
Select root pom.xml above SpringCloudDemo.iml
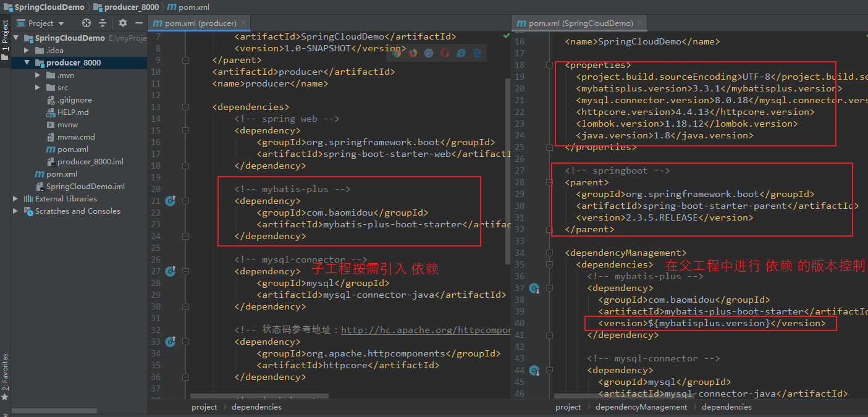[x=62, y=174]
